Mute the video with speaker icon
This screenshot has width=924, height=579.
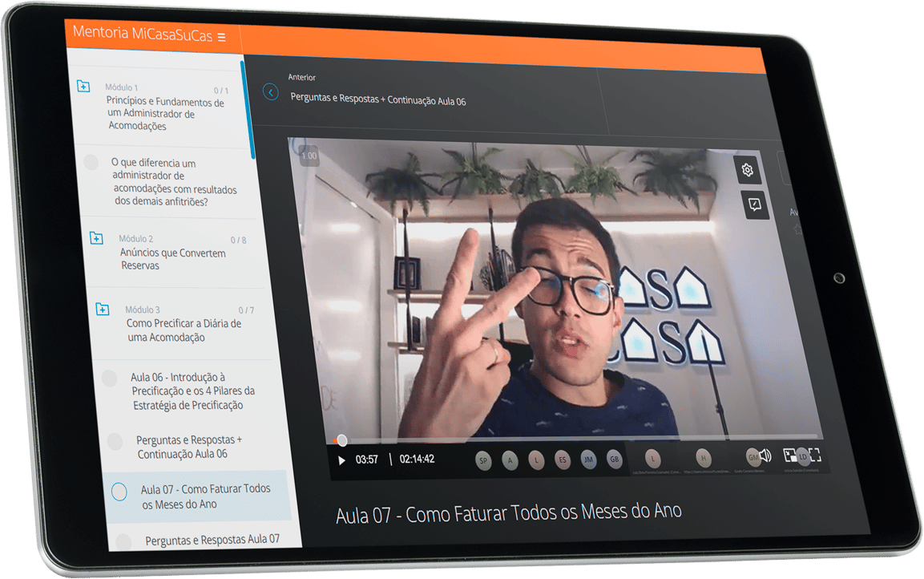765,456
